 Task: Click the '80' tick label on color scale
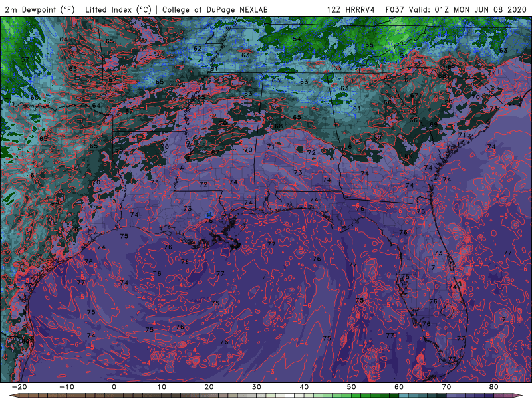click(x=494, y=387)
